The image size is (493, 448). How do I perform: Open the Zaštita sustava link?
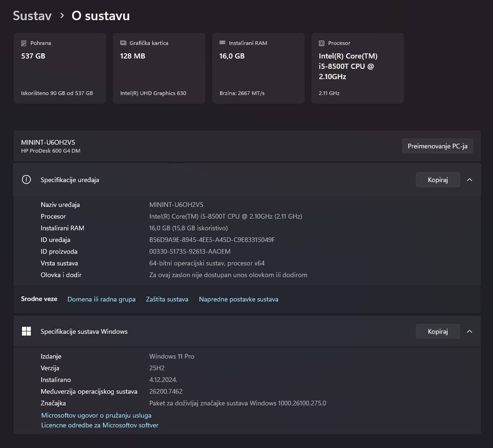(x=167, y=299)
